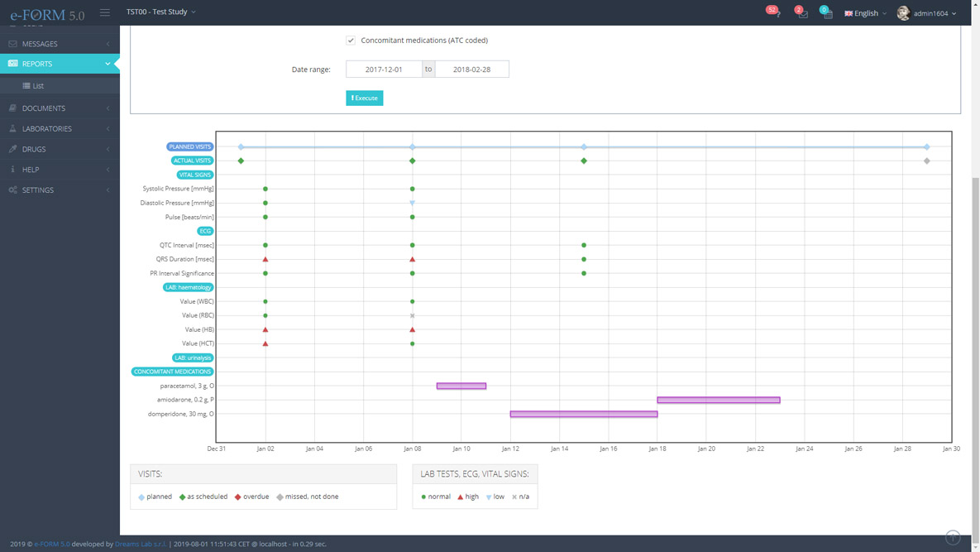The height and width of the screenshot is (552, 980).
Task: Toggle the 'overdue' visits legend entry
Action: (252, 497)
